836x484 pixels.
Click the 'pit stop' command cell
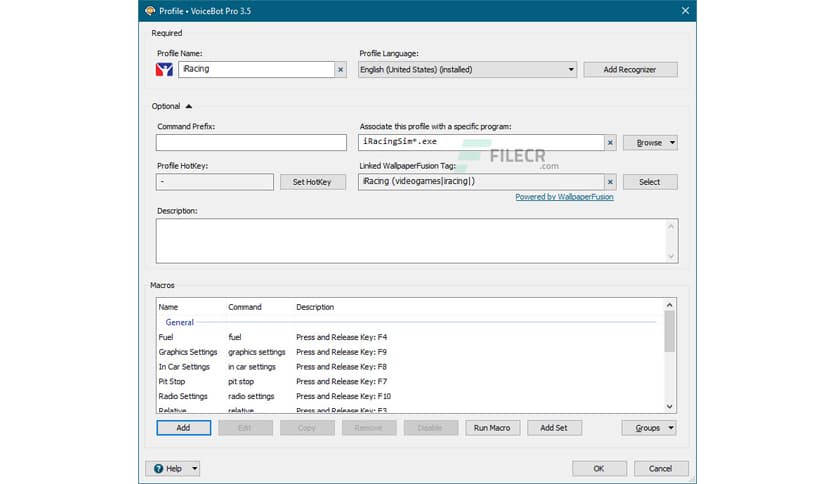(241, 382)
